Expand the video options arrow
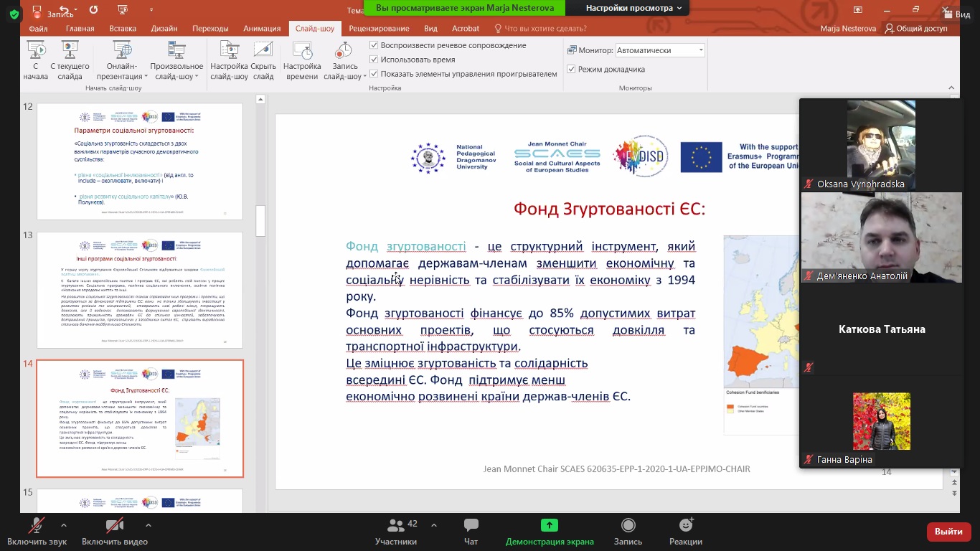980x551 pixels. click(x=148, y=525)
